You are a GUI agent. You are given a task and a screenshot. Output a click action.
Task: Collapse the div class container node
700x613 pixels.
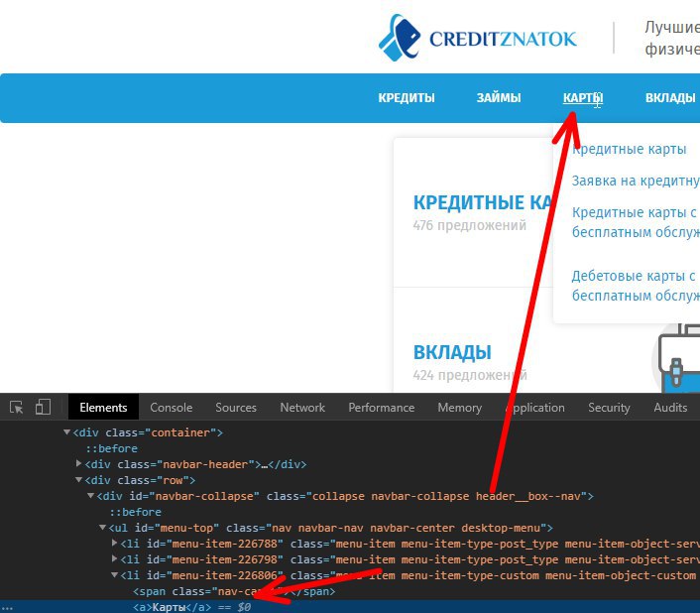pos(67,432)
